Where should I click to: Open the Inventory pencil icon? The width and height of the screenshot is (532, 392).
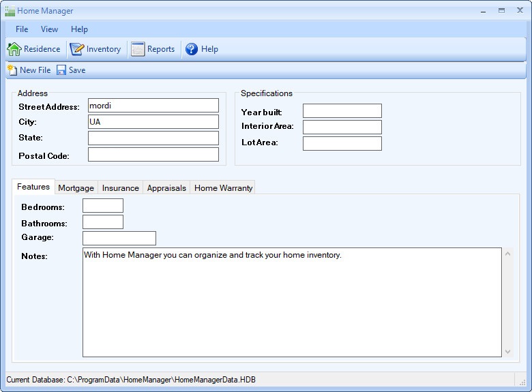tap(76, 49)
